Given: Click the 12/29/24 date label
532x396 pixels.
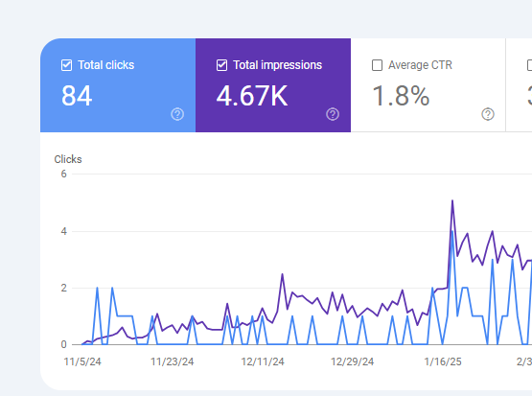Looking at the screenshot, I should 353,361.
